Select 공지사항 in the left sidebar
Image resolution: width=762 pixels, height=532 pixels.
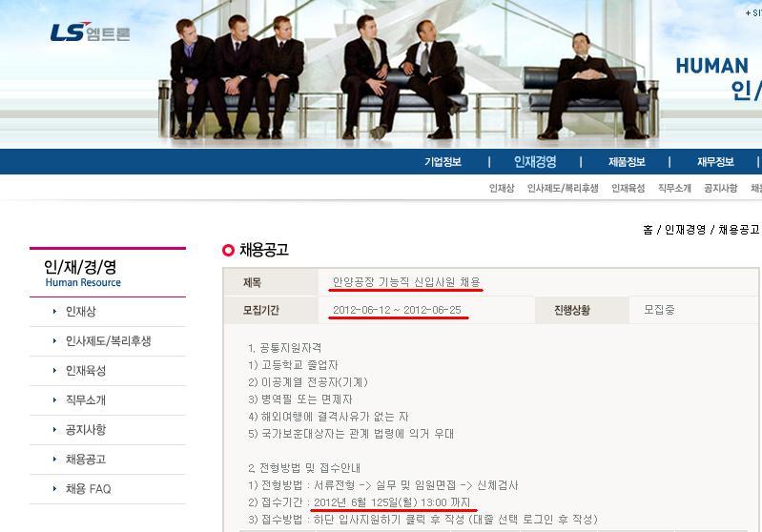click(86, 429)
